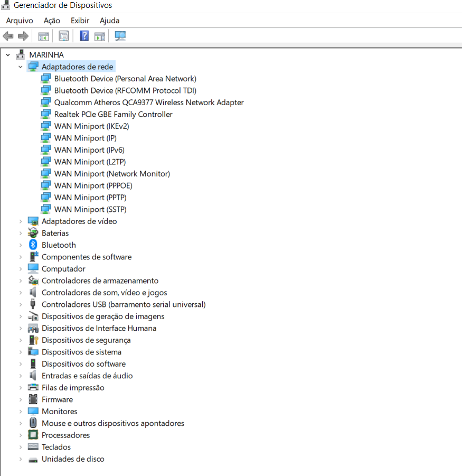This screenshot has height=476, width=462.
Task: Click the Forward arrow toolbar icon
Action: pos(23,36)
